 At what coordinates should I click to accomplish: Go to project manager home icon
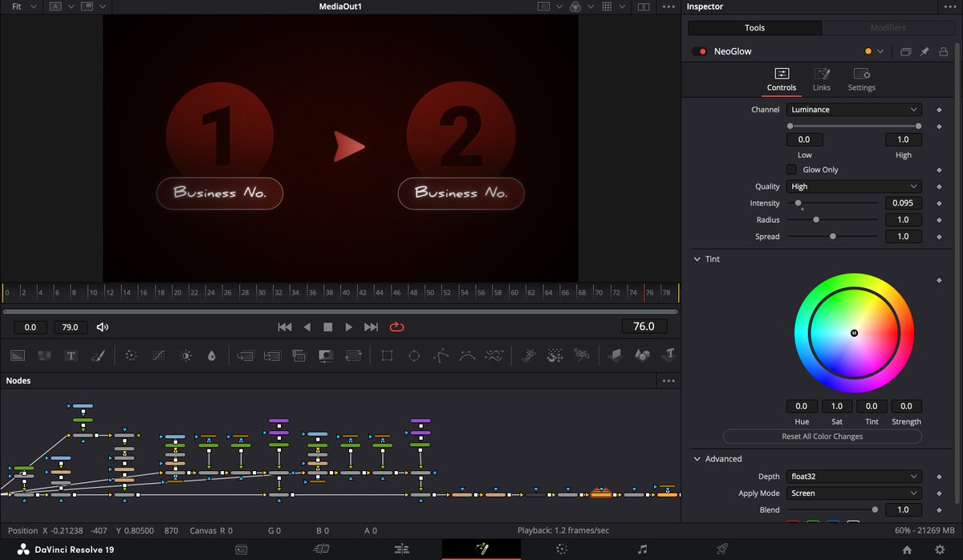(x=907, y=550)
